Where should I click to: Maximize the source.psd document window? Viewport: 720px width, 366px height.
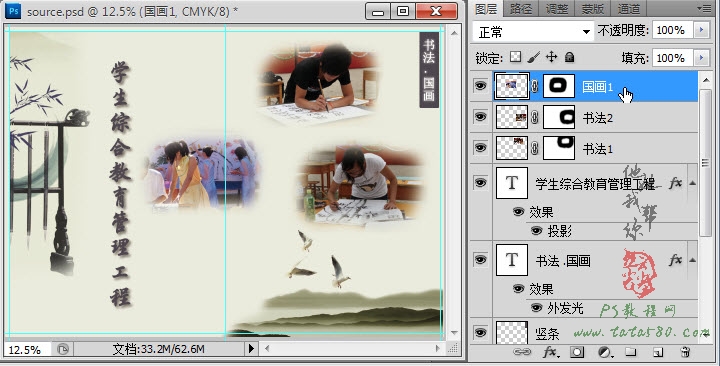tap(403, 11)
